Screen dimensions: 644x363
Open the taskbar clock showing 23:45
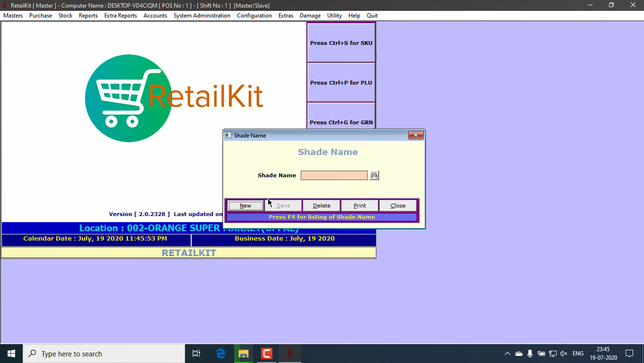(603, 354)
